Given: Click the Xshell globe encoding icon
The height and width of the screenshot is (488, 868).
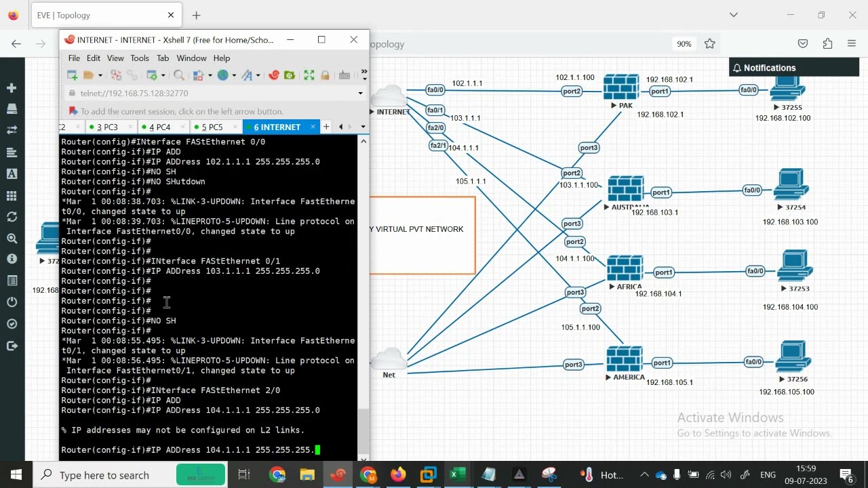Looking at the screenshot, I should click(222, 75).
